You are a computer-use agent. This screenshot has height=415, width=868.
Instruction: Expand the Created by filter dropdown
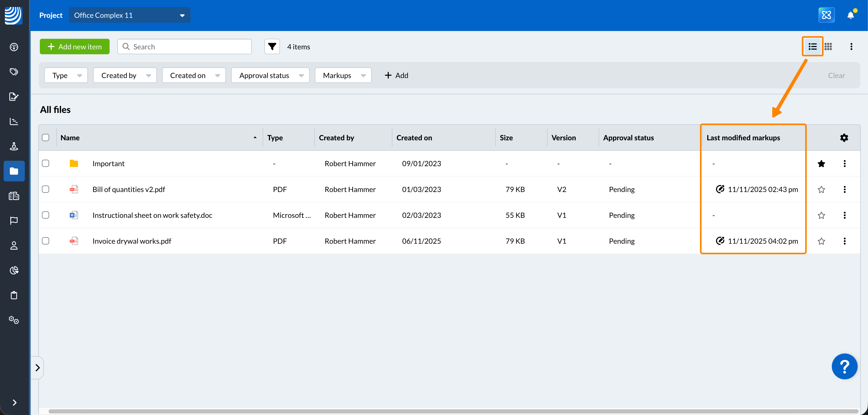tap(125, 75)
